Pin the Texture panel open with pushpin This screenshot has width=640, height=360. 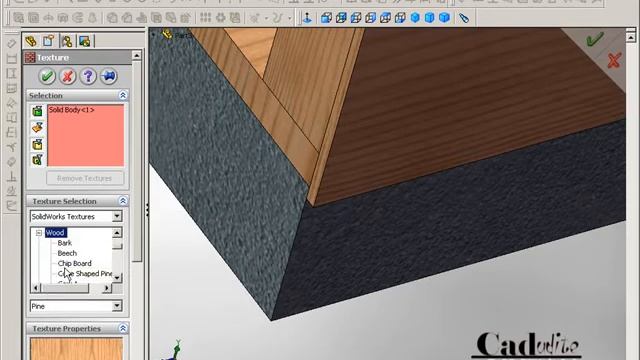pyautogui.click(x=109, y=76)
